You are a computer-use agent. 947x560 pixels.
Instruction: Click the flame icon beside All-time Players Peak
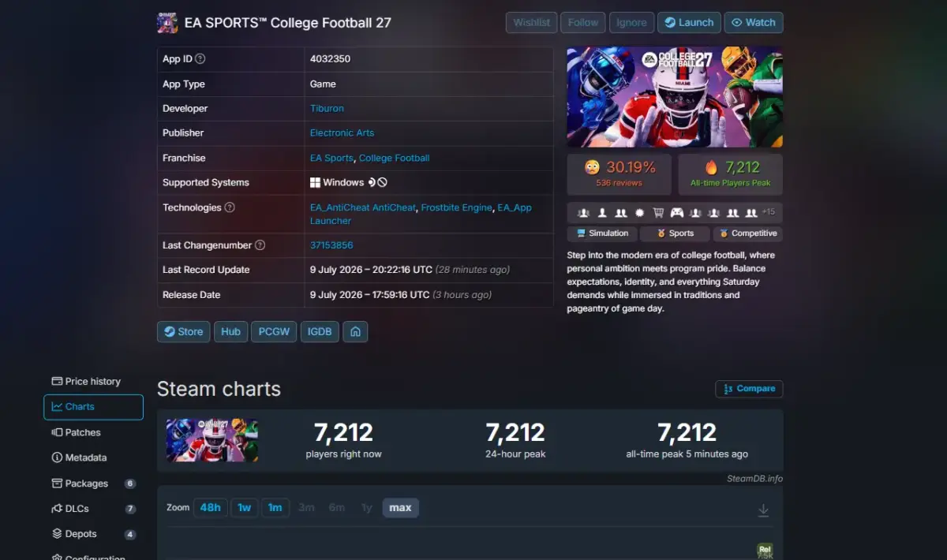pos(711,167)
